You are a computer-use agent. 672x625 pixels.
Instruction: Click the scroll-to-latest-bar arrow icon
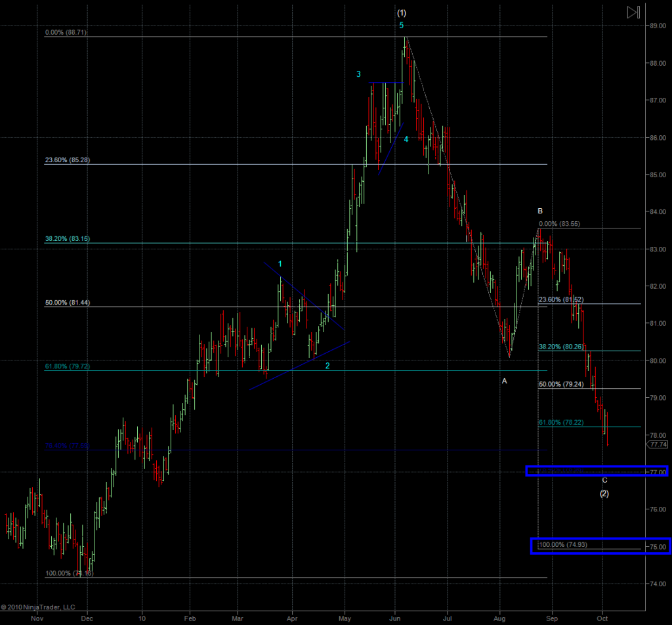tap(633, 12)
